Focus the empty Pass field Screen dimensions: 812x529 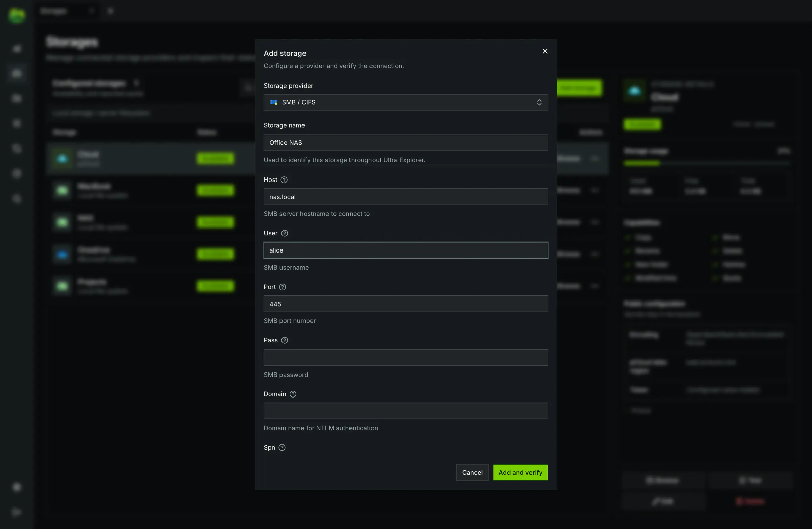click(x=406, y=358)
